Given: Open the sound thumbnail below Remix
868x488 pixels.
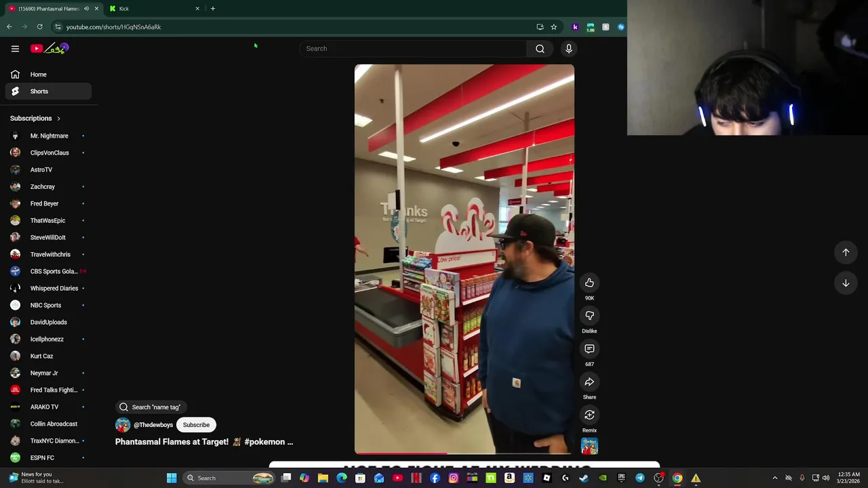Looking at the screenshot, I should (589, 446).
